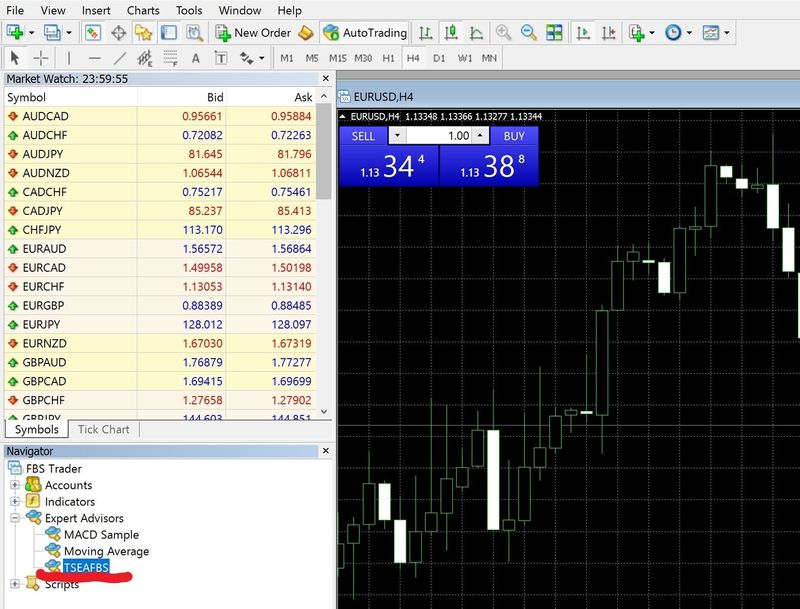Select the Trendline drawing tool

pyautogui.click(x=120, y=58)
